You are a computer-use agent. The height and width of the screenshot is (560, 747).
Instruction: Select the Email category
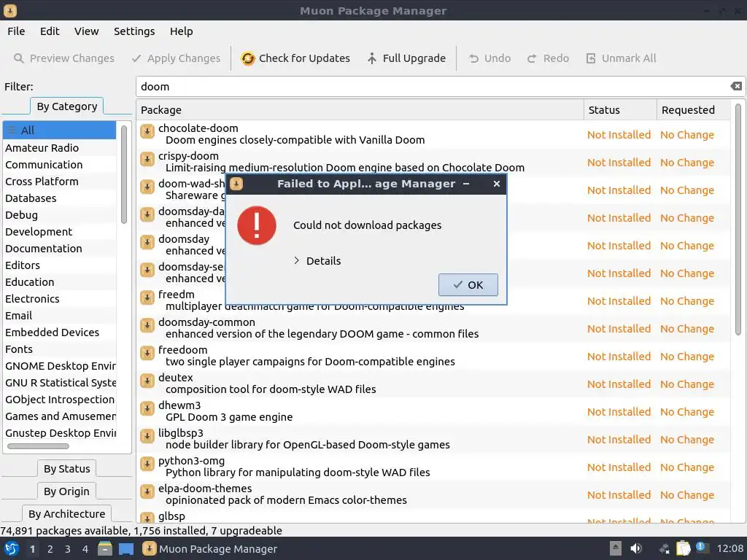tap(60, 315)
